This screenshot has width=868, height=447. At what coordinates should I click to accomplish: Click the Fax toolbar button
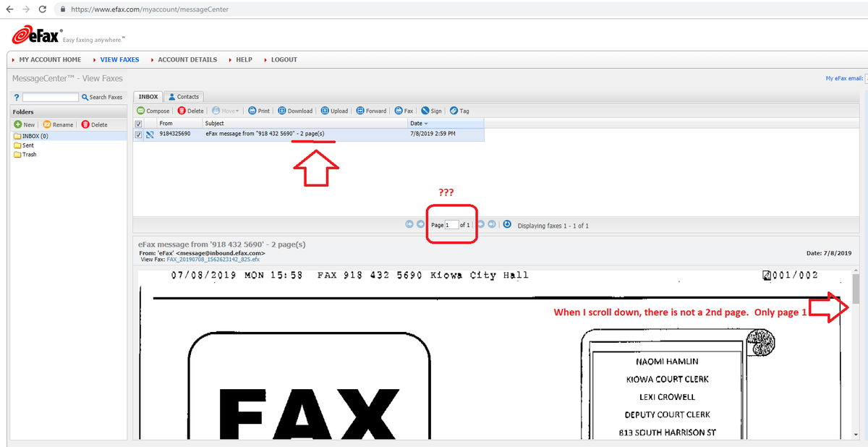(x=404, y=111)
